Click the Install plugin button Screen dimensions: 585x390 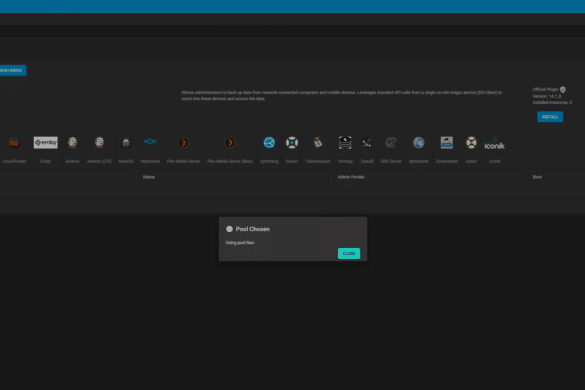coord(550,117)
